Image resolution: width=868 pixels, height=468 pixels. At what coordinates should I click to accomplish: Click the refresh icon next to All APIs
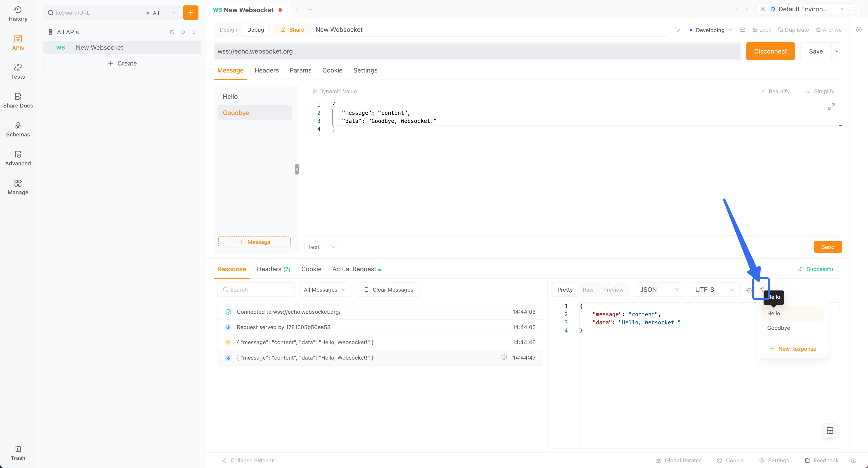point(172,32)
